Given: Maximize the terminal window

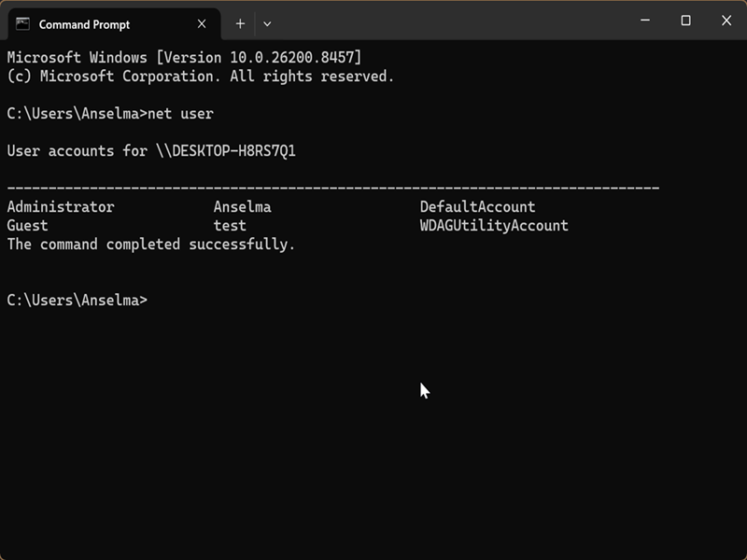Looking at the screenshot, I should [685, 21].
